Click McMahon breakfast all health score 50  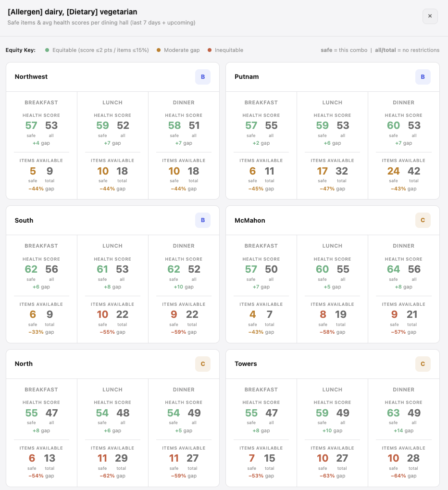click(271, 269)
